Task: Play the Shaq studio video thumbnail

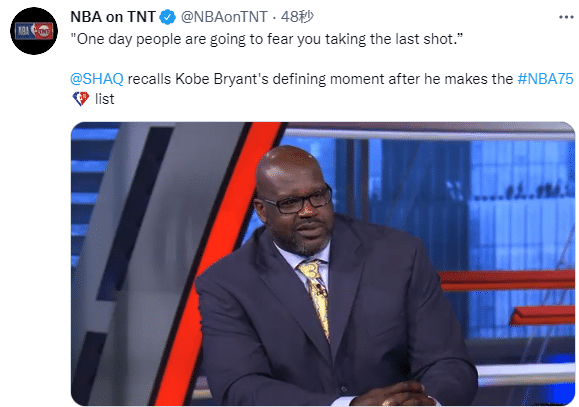Action: pyautogui.click(x=323, y=264)
